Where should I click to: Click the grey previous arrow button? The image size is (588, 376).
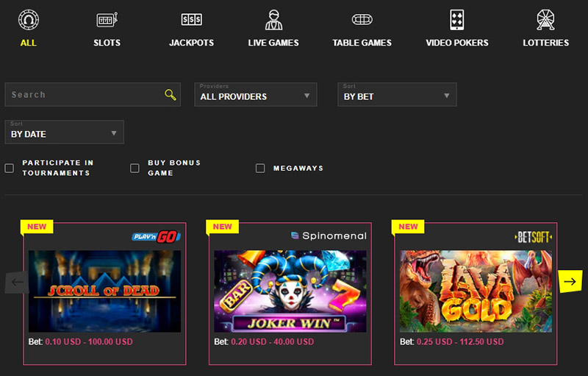17,283
